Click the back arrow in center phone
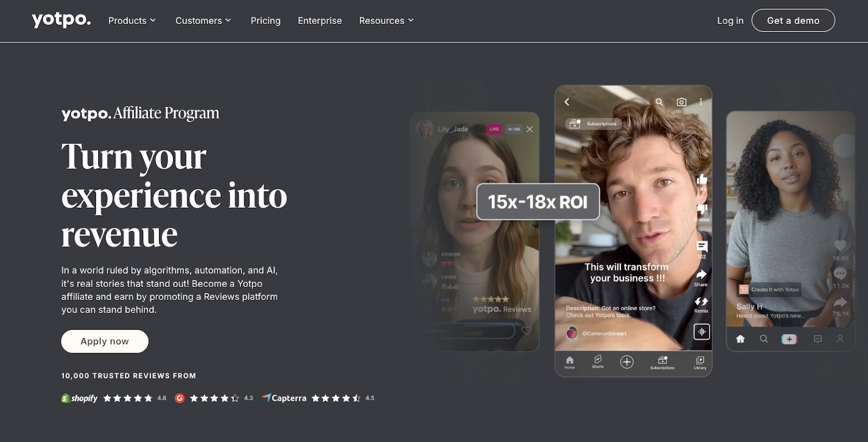The width and height of the screenshot is (868, 442). (567, 102)
